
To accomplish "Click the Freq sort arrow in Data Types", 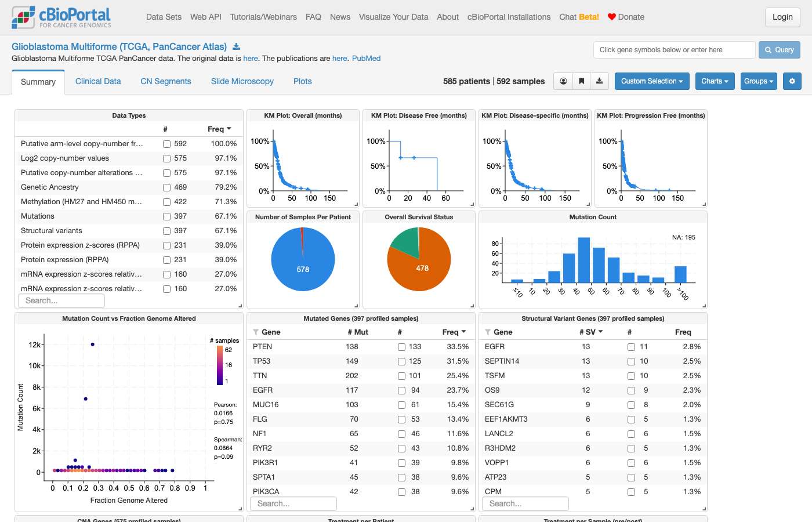I will (229, 129).
